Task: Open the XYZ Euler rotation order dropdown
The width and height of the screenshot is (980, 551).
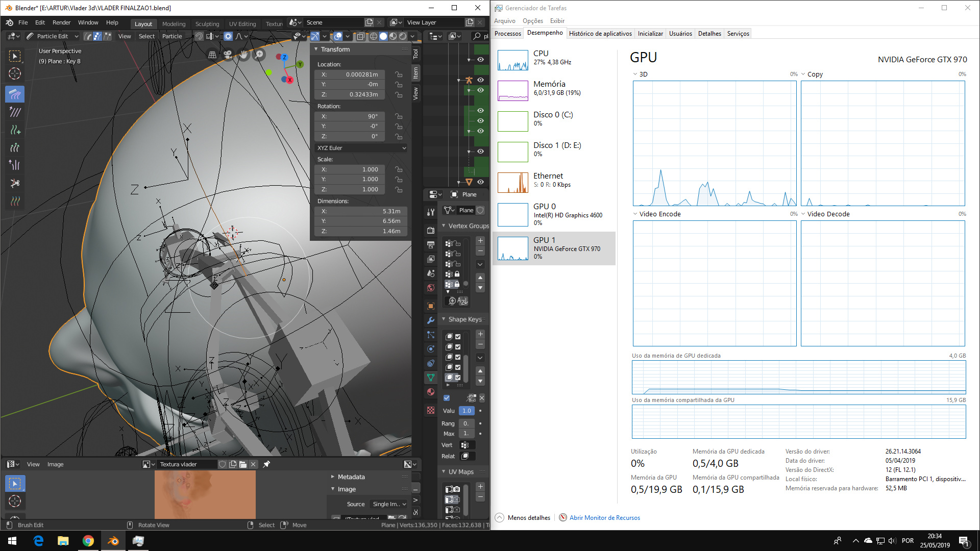Action: [x=361, y=148]
